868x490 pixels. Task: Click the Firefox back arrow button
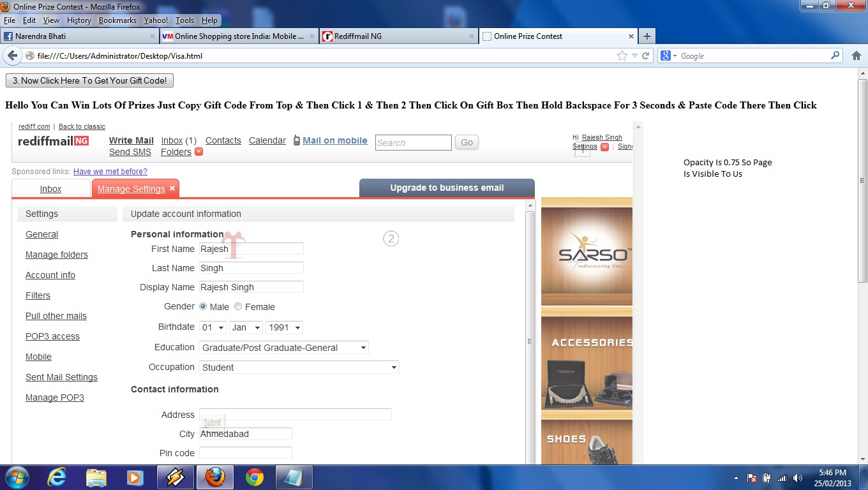(12, 56)
